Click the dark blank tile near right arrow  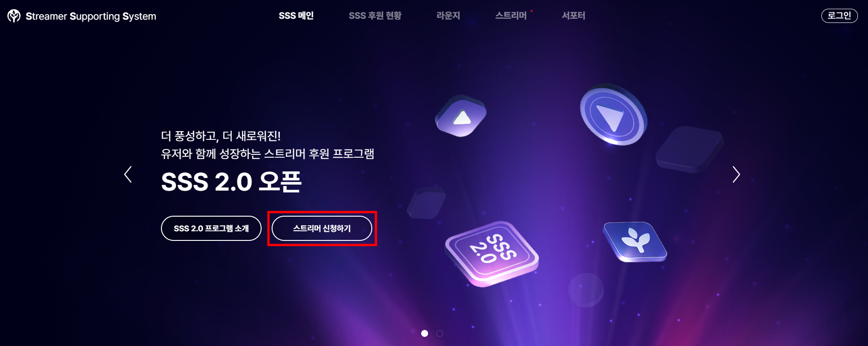pyautogui.click(x=689, y=149)
